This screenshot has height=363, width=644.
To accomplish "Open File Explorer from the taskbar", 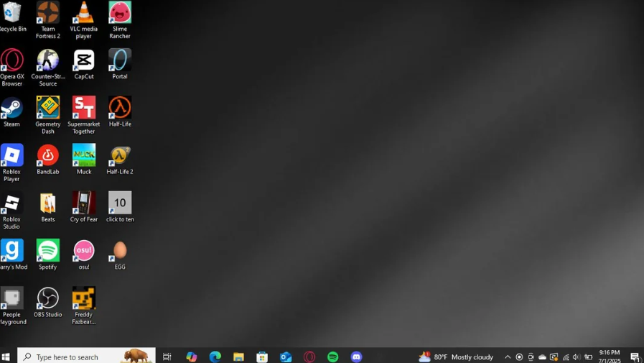I will pos(238,357).
